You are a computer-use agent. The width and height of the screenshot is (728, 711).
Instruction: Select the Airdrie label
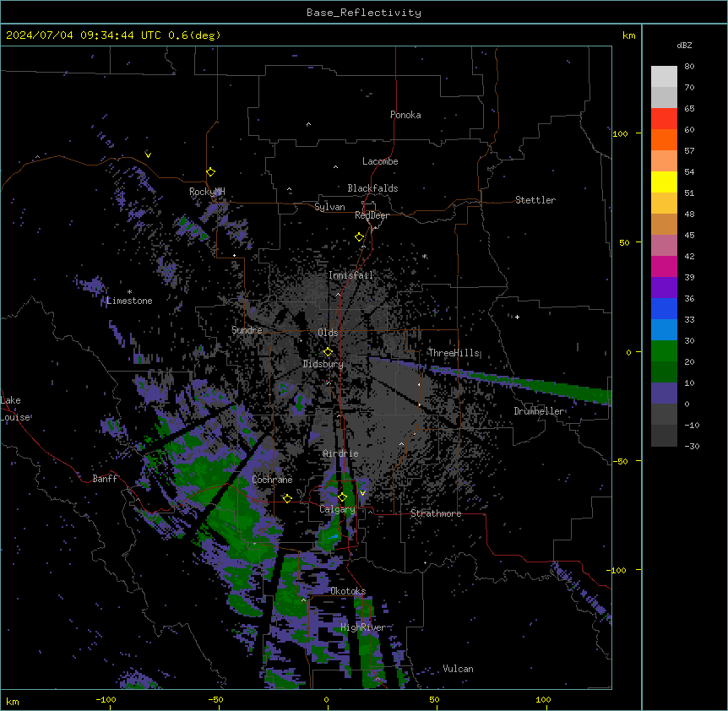click(341, 453)
